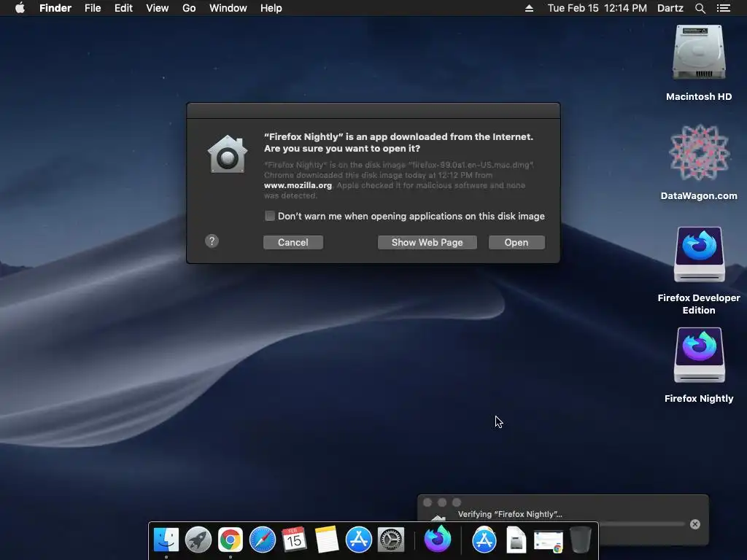Image resolution: width=747 pixels, height=560 pixels.
Task: Open Calendar showing 15 in dock
Action: pos(295,540)
